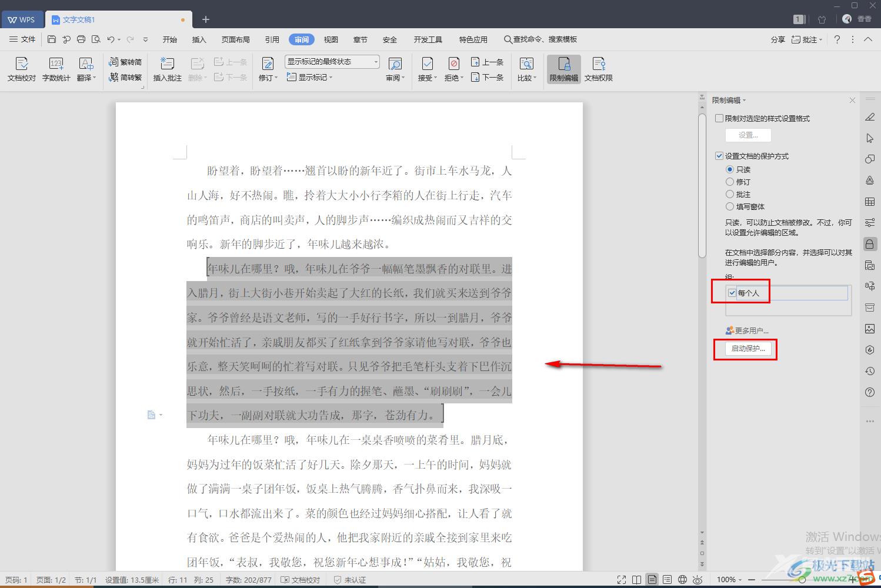Switch to the 视图 ribbon tab

tap(331, 39)
